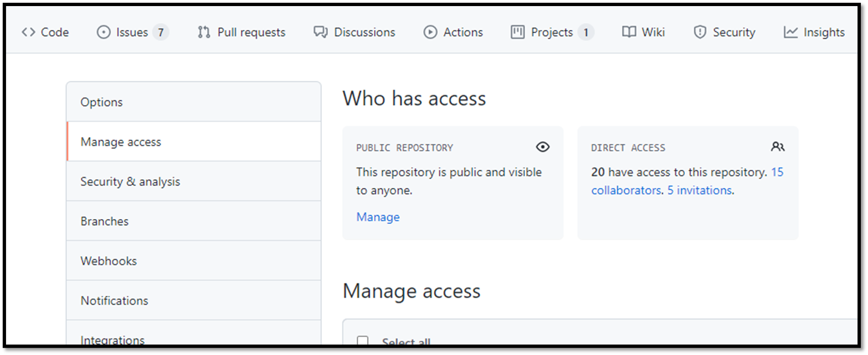Click the Wiki book icon
This screenshot has height=355, width=868.
pos(629,32)
